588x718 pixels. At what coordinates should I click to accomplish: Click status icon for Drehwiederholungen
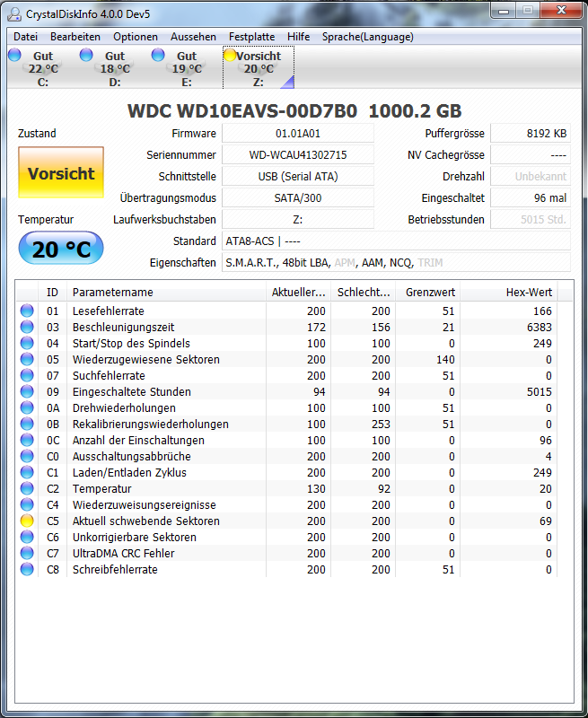point(27,407)
